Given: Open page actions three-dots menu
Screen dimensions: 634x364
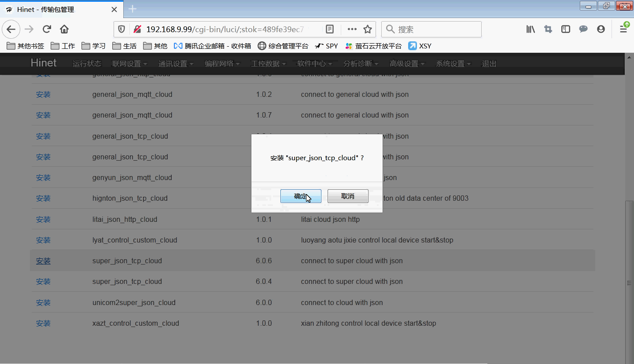Looking at the screenshot, I should click(x=352, y=29).
